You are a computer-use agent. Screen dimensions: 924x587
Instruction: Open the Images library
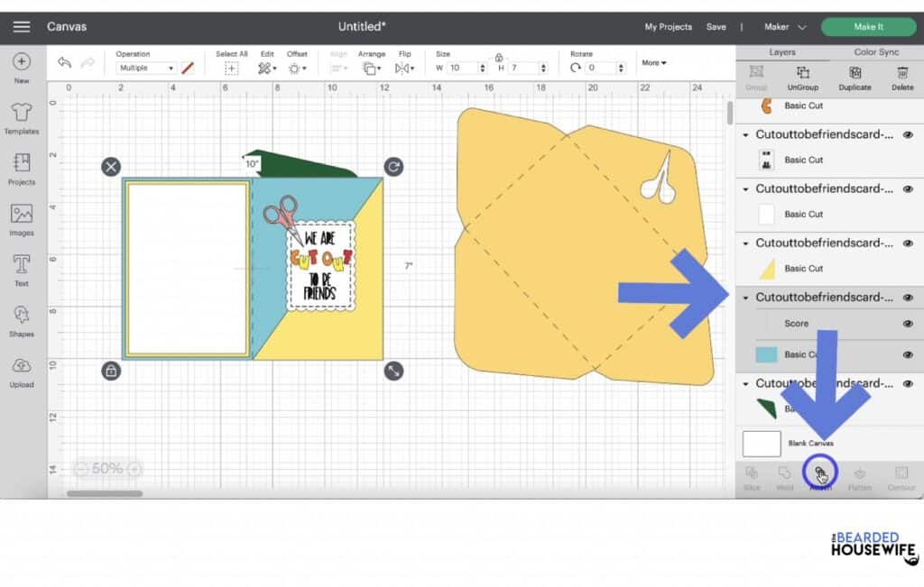[22, 219]
